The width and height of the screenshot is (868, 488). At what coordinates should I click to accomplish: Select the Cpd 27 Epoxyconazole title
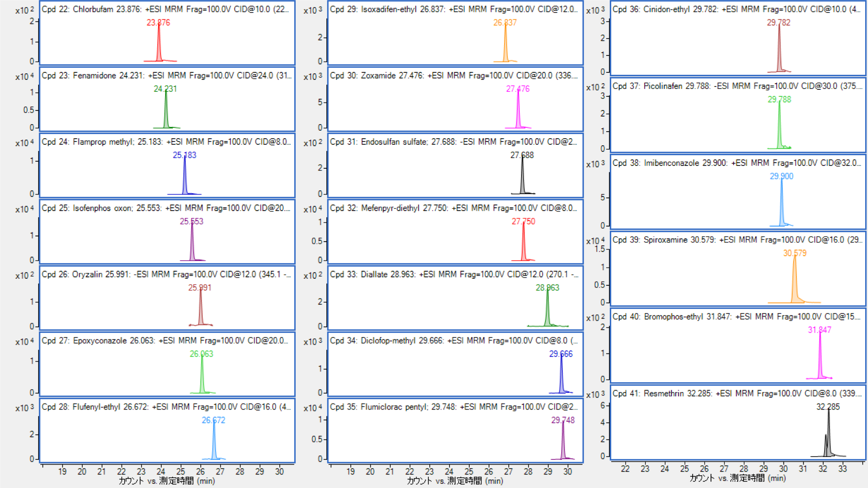tap(165, 341)
